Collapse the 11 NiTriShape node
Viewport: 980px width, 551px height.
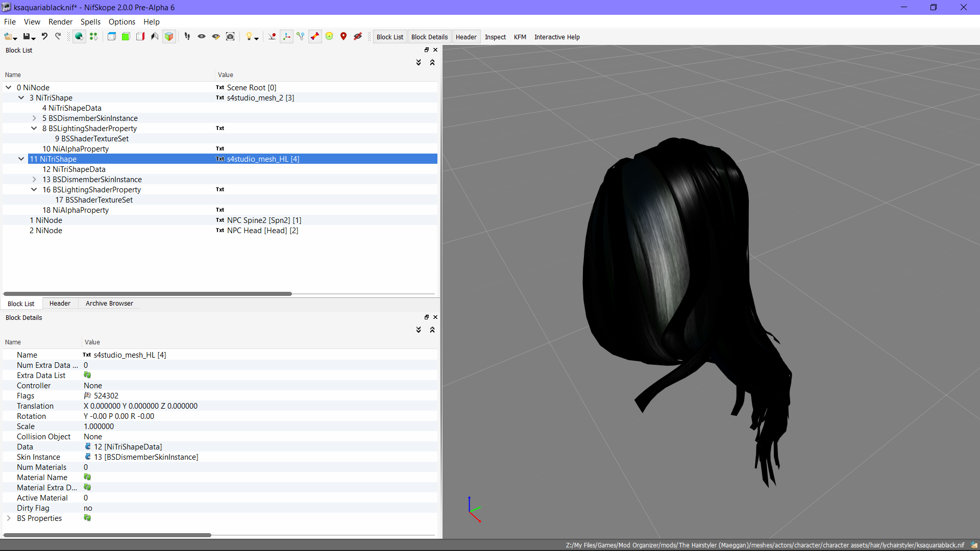(21, 159)
